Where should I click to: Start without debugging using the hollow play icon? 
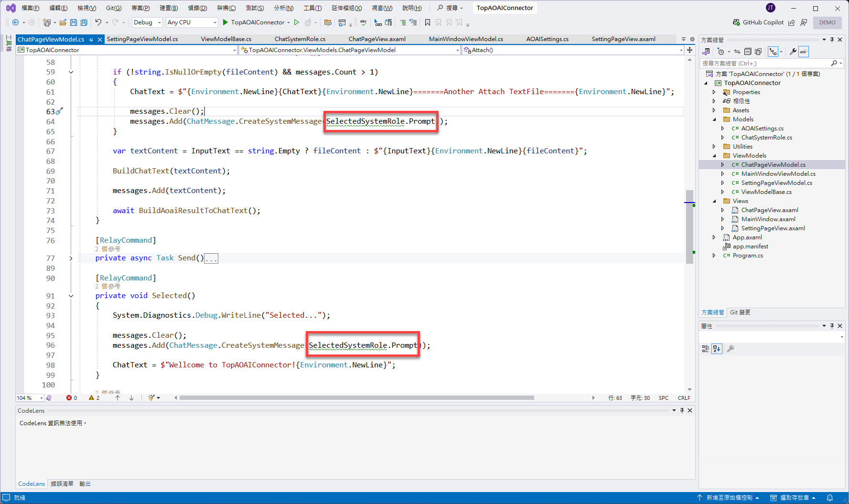297,22
